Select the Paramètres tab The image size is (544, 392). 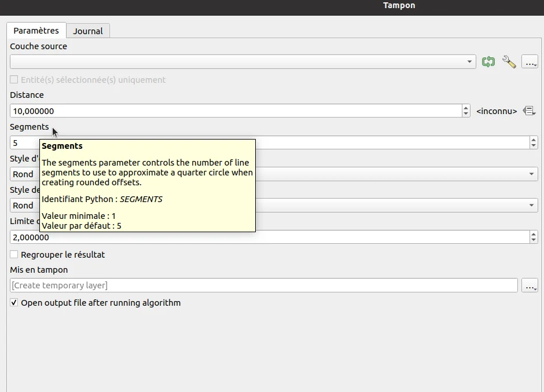click(36, 31)
